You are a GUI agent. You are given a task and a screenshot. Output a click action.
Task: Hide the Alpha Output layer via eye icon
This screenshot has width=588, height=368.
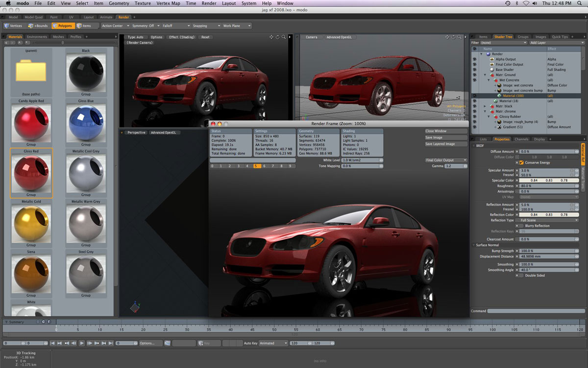point(474,59)
